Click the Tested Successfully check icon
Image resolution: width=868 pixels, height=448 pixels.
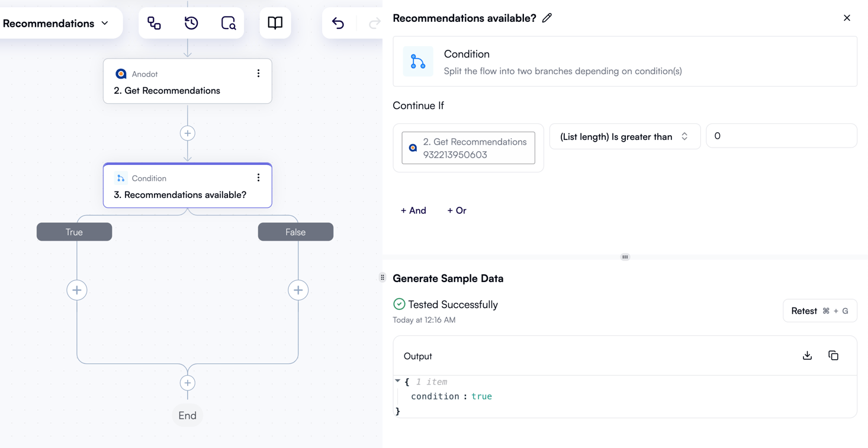tap(399, 304)
